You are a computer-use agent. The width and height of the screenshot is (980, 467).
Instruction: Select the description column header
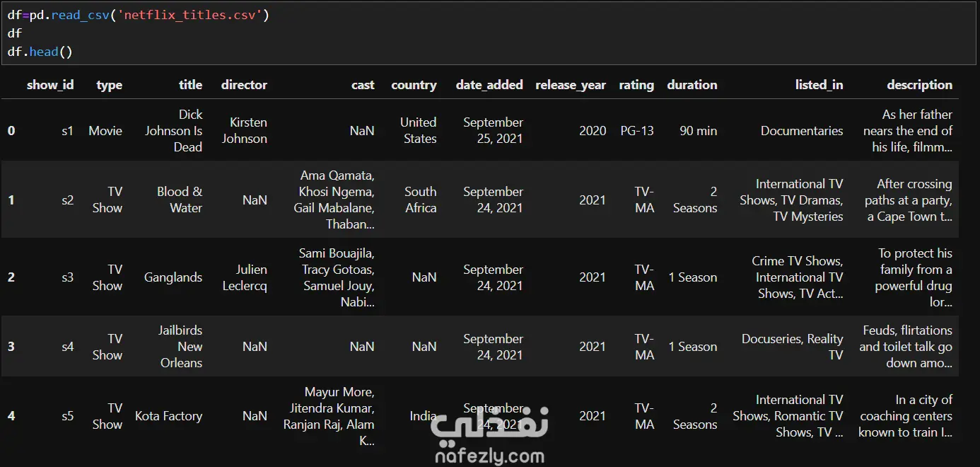coord(919,85)
